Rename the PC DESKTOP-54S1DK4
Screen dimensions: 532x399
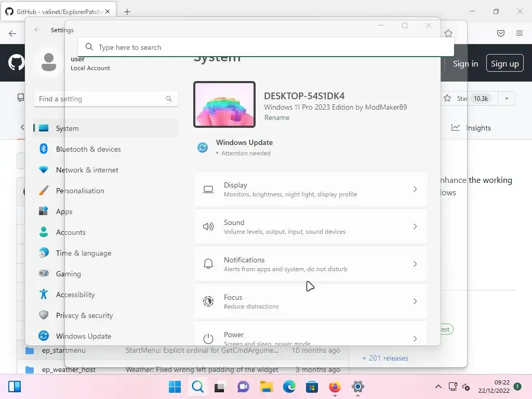click(277, 117)
